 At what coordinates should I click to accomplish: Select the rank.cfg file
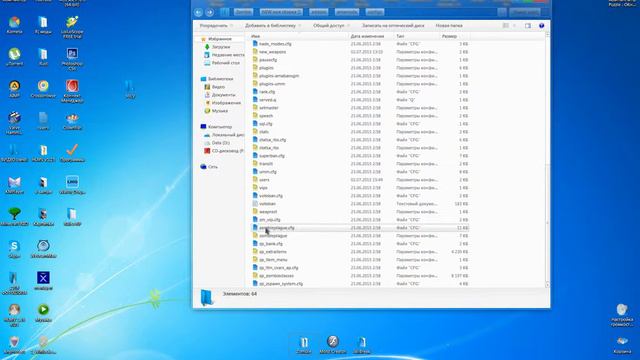coord(359,92)
